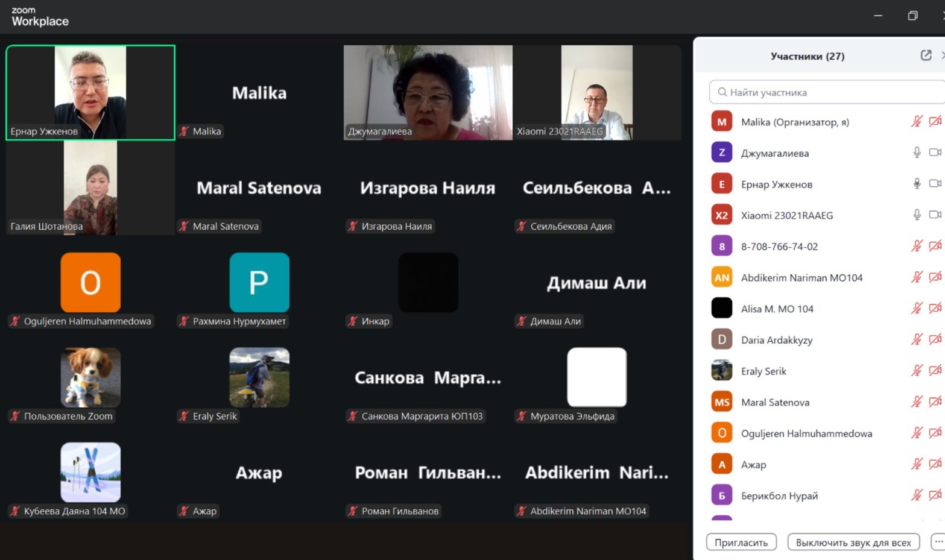This screenshot has width=945, height=560.
Task: Pop out the participants panel
Action: [x=926, y=55]
